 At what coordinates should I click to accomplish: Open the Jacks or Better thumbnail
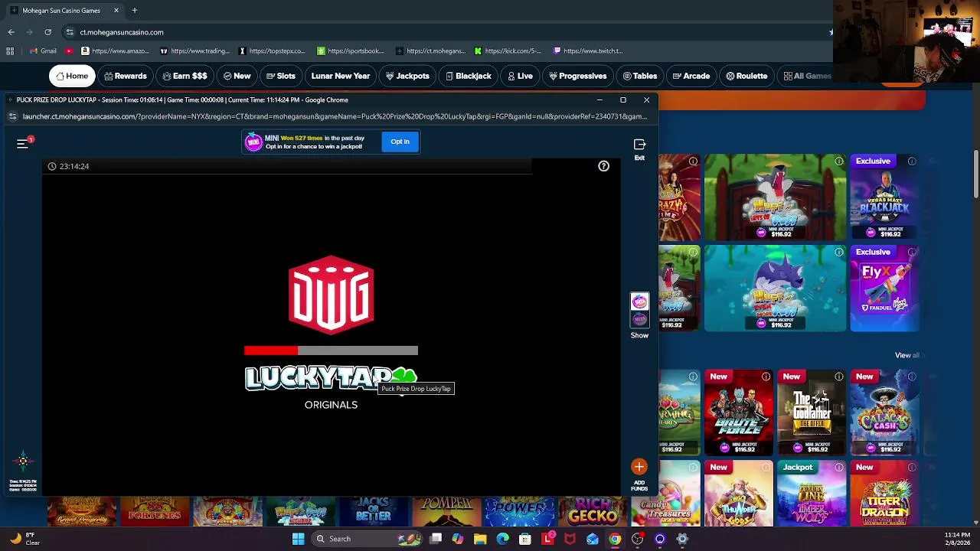tap(374, 511)
